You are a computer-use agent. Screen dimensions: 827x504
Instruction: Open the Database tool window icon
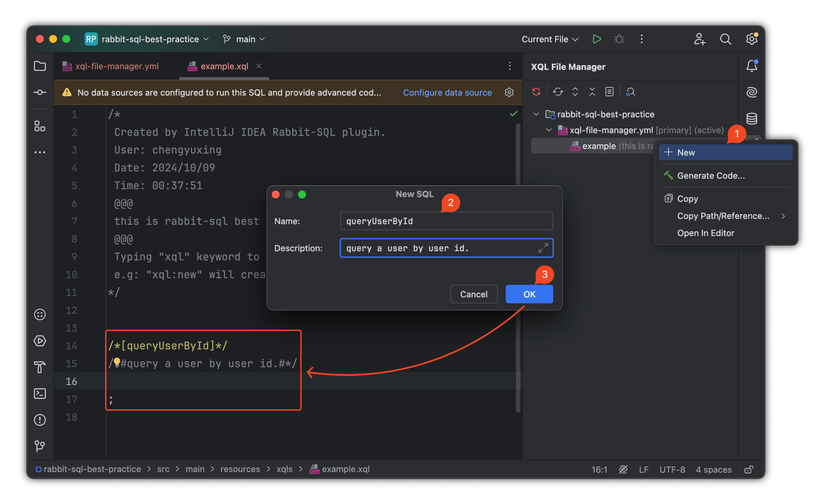(752, 118)
